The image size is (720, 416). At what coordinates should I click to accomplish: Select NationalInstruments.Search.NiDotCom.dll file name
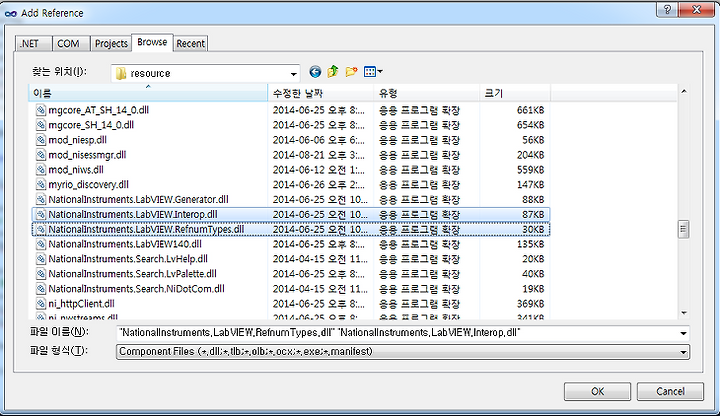(x=136, y=289)
